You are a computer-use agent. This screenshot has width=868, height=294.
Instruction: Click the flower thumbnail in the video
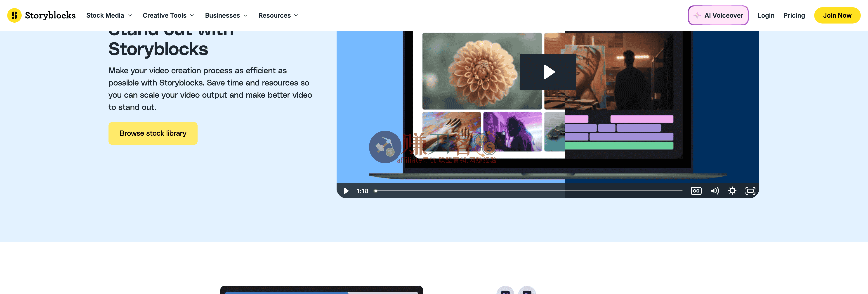click(x=482, y=71)
